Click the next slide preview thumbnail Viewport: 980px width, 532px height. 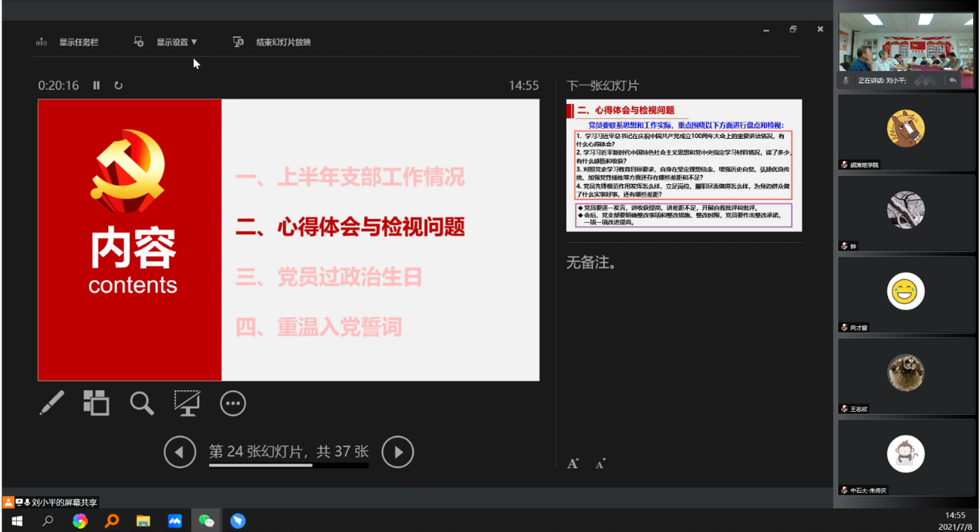pos(684,165)
